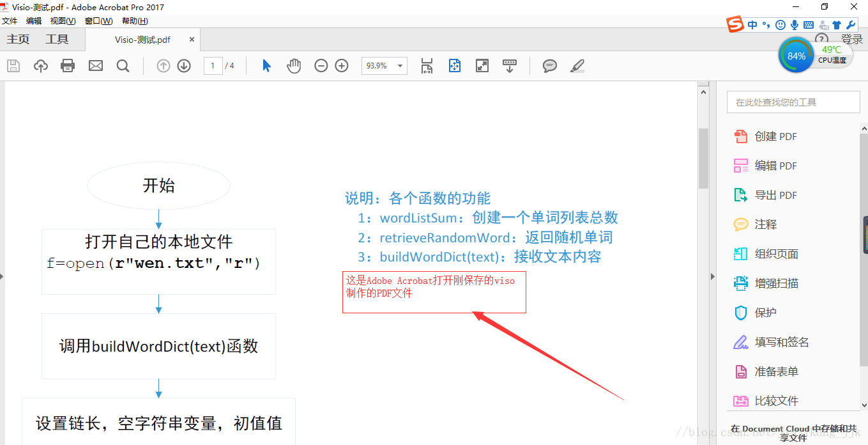
Task: Print the document using printer icon
Action: click(68, 66)
